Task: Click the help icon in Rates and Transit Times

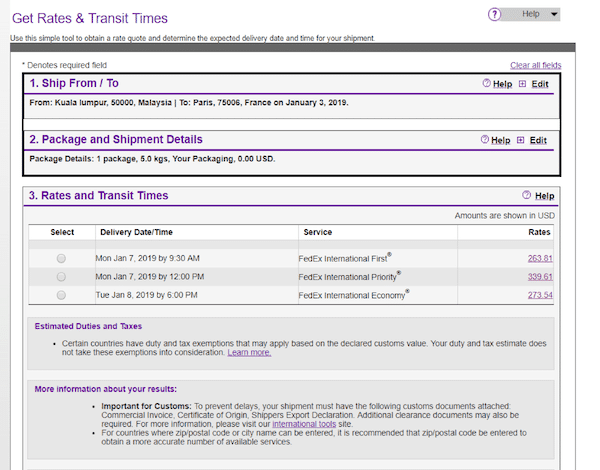Action: tap(527, 195)
